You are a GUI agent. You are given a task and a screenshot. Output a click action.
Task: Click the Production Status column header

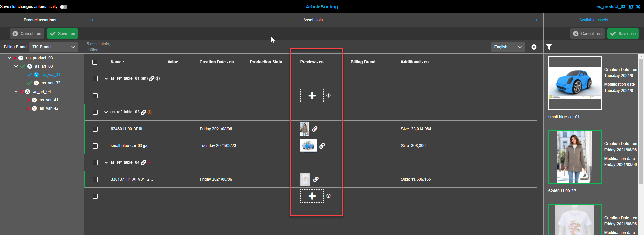(268, 62)
